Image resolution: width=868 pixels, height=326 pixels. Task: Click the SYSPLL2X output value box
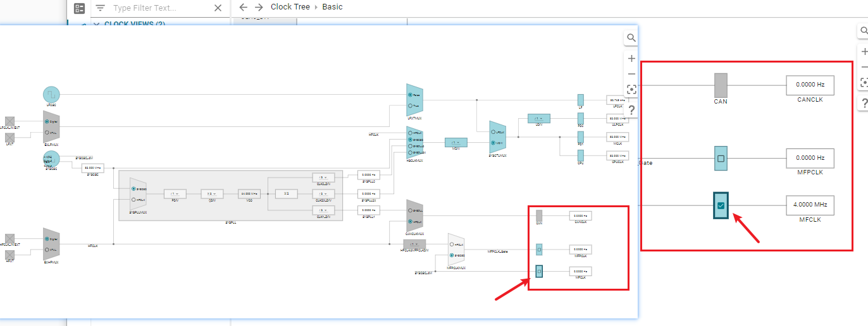[x=369, y=193]
